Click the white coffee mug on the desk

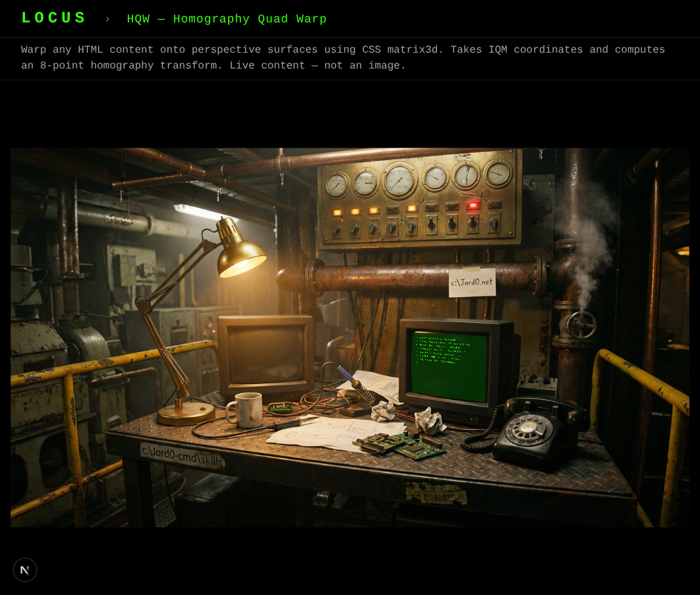pyautogui.click(x=246, y=409)
